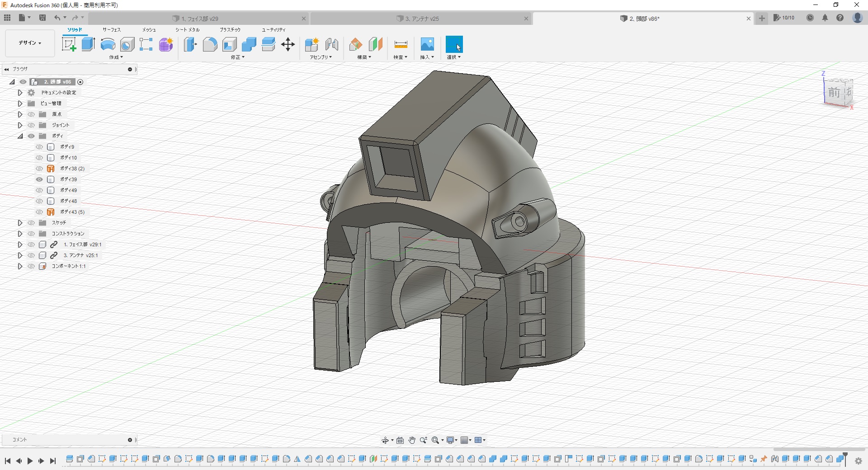Click the Insert image icon

point(427,44)
